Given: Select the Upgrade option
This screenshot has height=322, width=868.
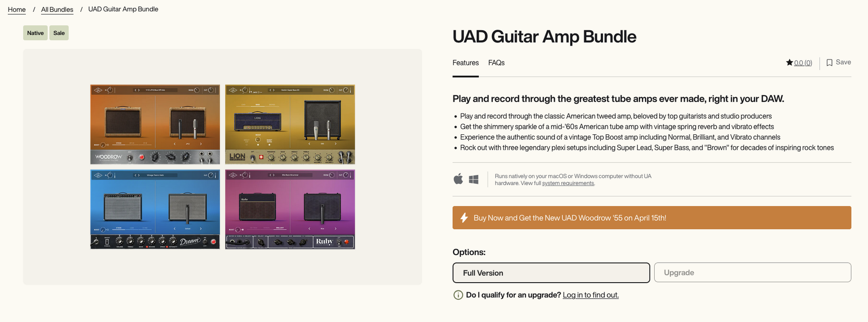Looking at the screenshot, I should click(x=753, y=272).
